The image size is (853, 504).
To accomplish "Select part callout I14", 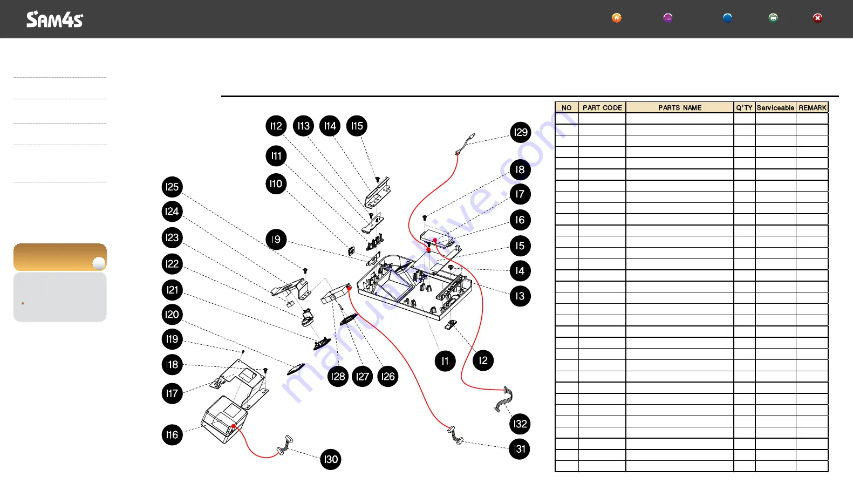I will click(330, 126).
